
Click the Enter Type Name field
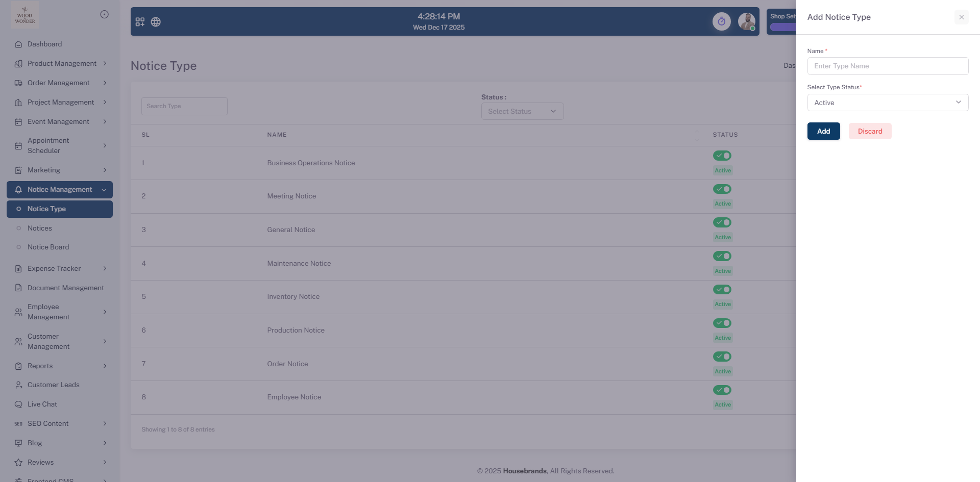point(887,66)
